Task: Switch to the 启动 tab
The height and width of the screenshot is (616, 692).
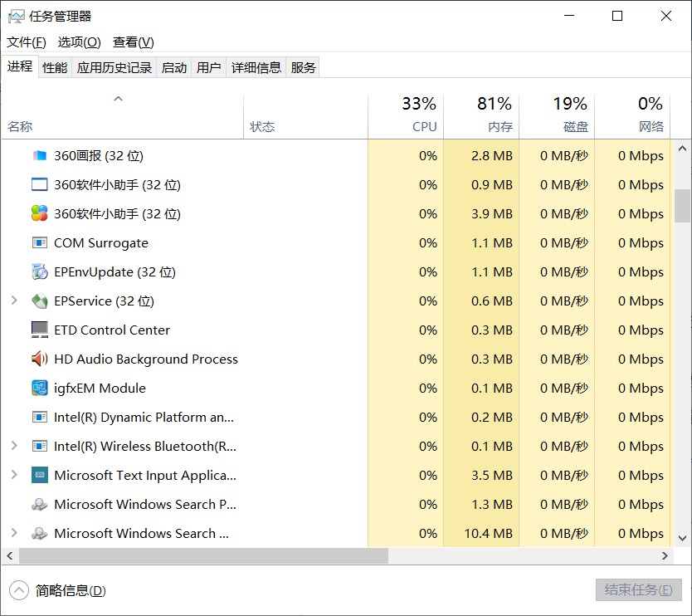Action: click(174, 67)
